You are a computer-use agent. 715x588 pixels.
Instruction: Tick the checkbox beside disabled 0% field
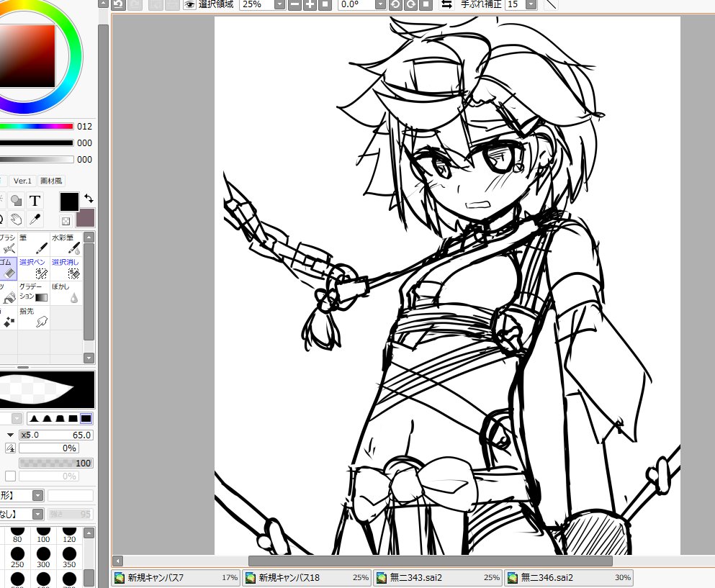point(11,476)
